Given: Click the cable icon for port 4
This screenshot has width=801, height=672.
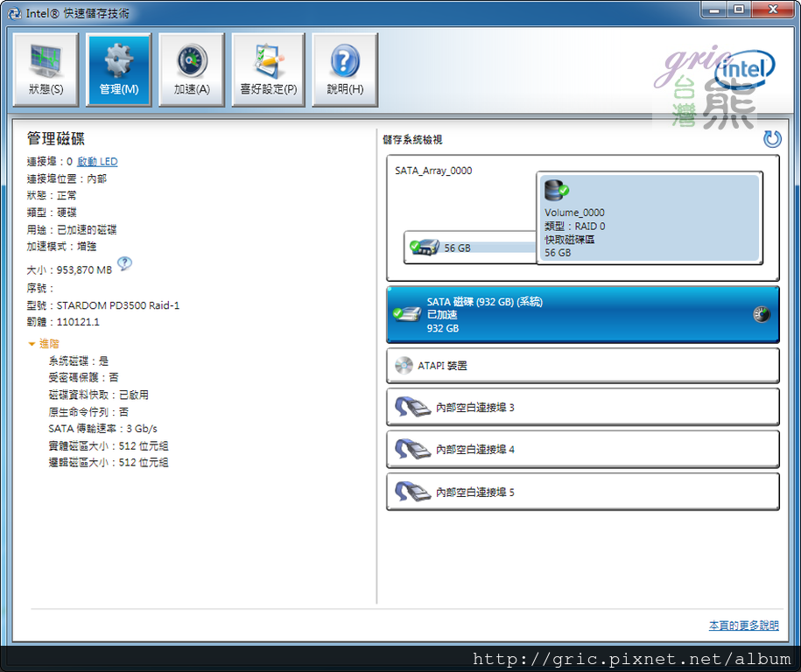Looking at the screenshot, I should click(x=412, y=450).
